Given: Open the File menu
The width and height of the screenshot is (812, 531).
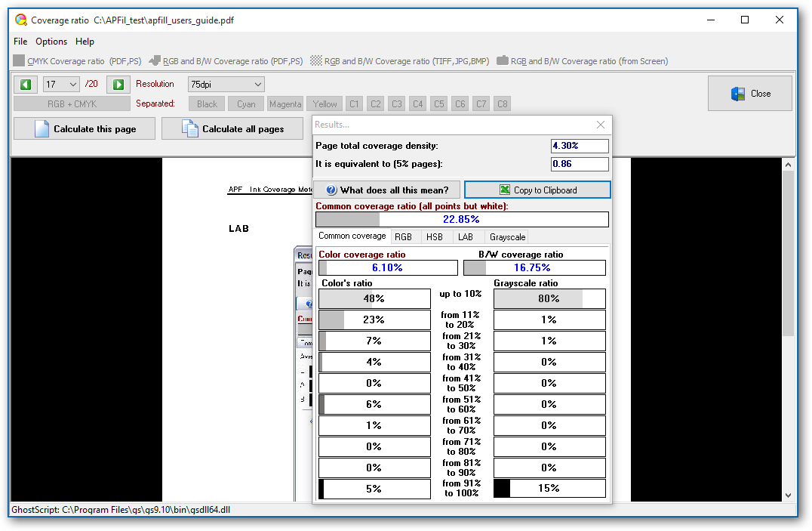Looking at the screenshot, I should tap(20, 42).
